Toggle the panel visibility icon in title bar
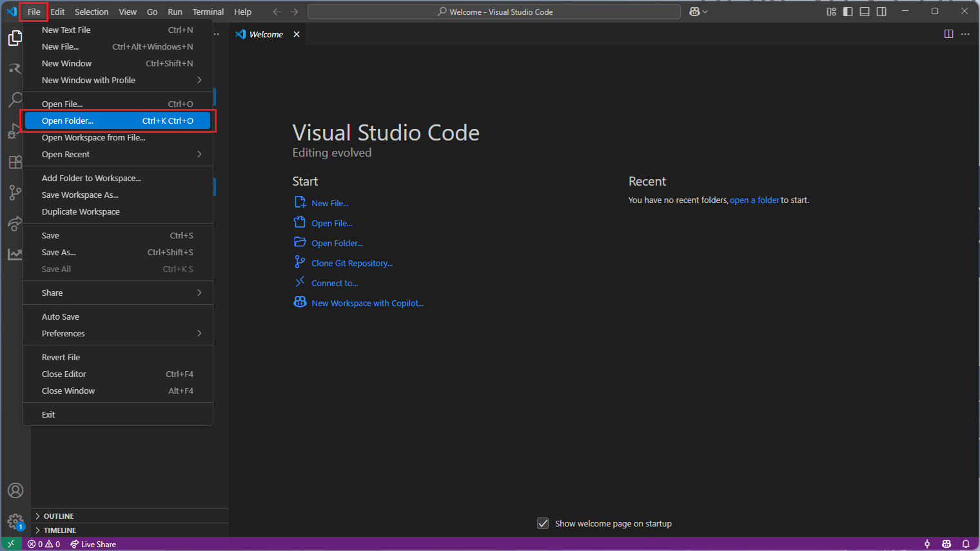Image resolution: width=980 pixels, height=551 pixels. click(x=865, y=11)
